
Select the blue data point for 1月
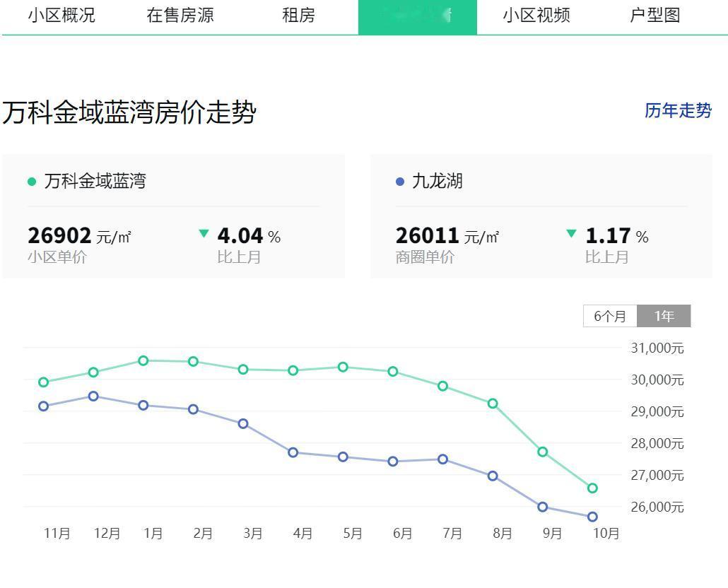(x=143, y=406)
